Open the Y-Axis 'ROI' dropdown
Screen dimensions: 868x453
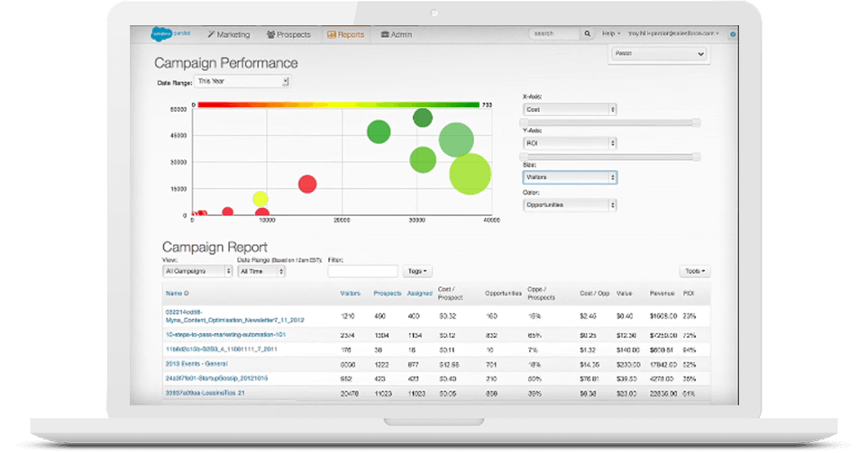click(570, 142)
